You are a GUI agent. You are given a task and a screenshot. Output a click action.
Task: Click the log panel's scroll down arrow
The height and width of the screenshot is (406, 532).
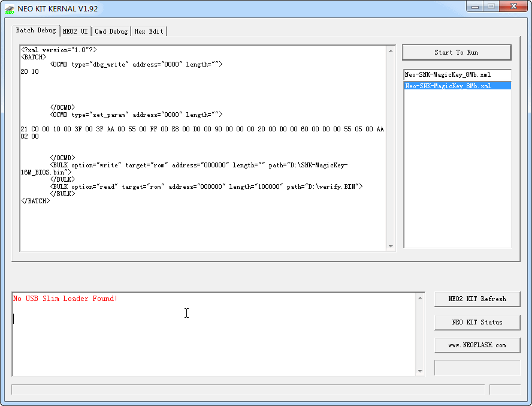pyautogui.click(x=420, y=371)
